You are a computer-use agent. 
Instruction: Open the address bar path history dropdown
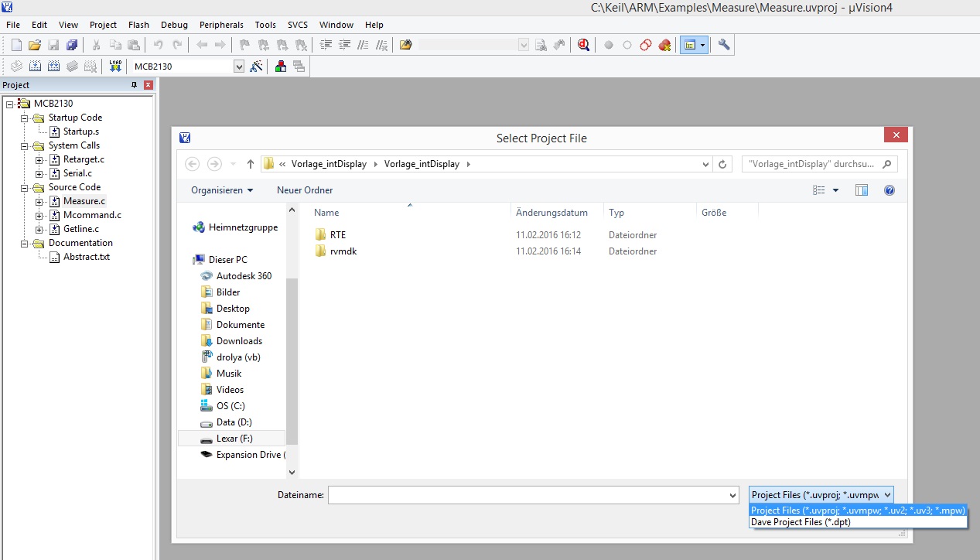coord(705,164)
